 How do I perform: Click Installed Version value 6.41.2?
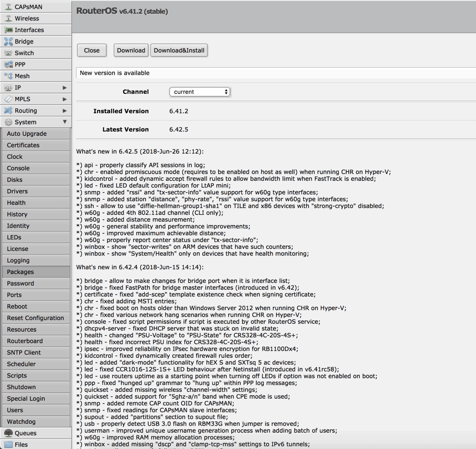point(179,111)
